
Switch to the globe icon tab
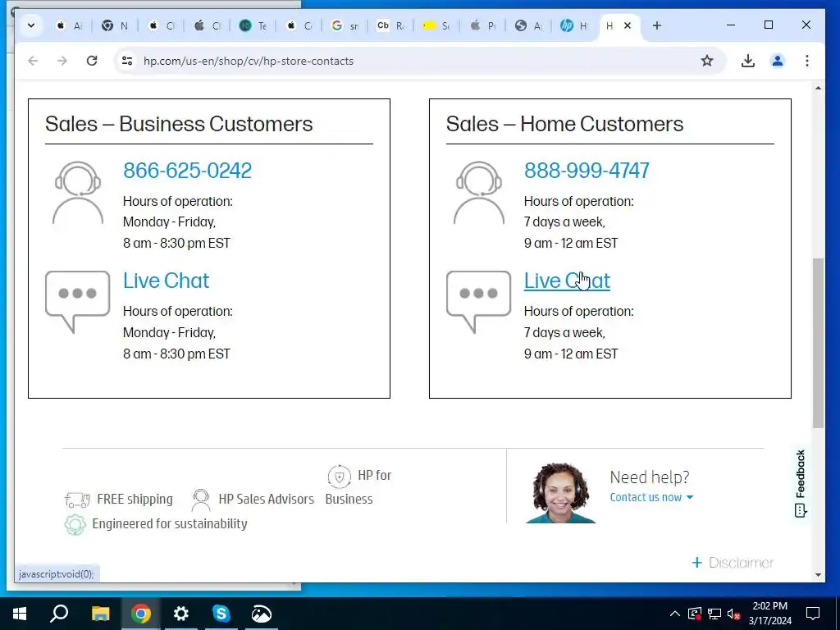point(528,25)
